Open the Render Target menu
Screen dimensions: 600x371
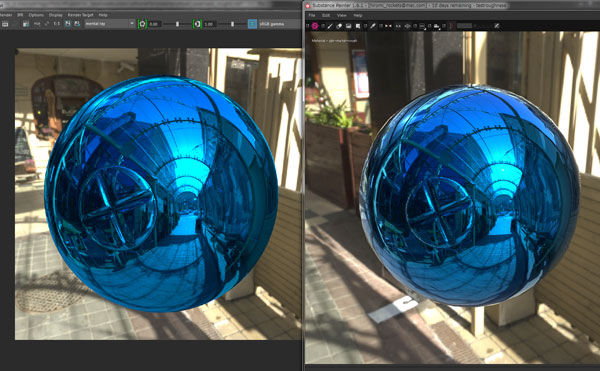[x=80, y=15]
